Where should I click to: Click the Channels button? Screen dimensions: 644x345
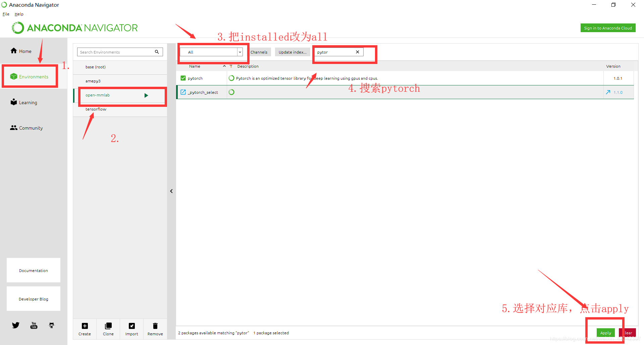click(x=259, y=52)
